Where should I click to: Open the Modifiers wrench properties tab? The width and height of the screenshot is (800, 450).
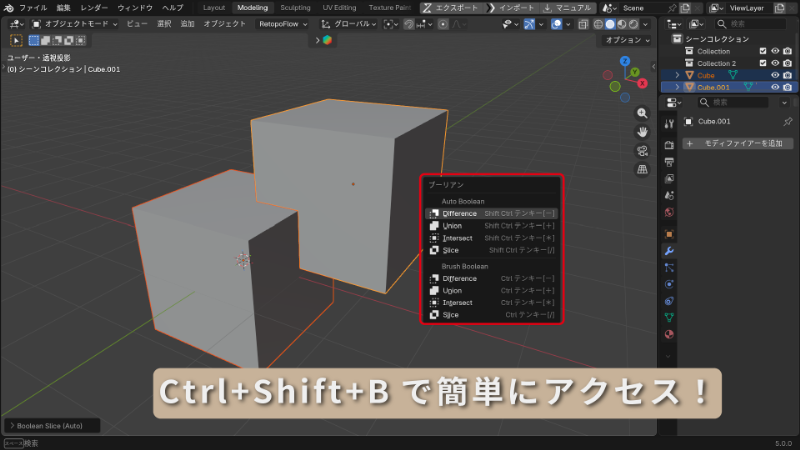click(669, 250)
